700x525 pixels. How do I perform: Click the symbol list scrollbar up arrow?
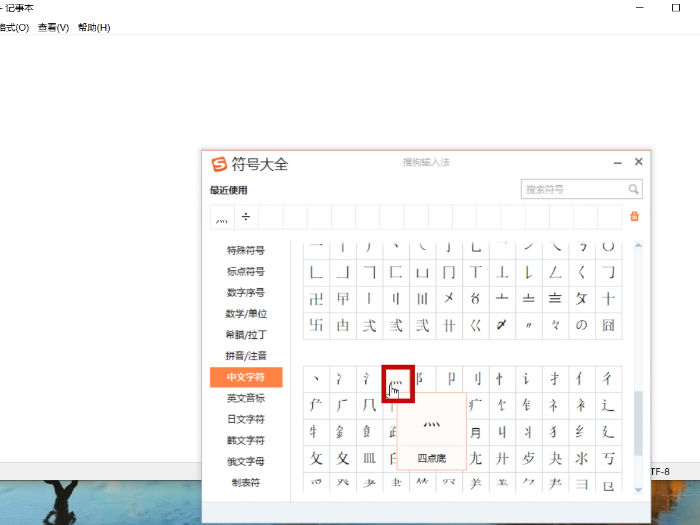638,245
